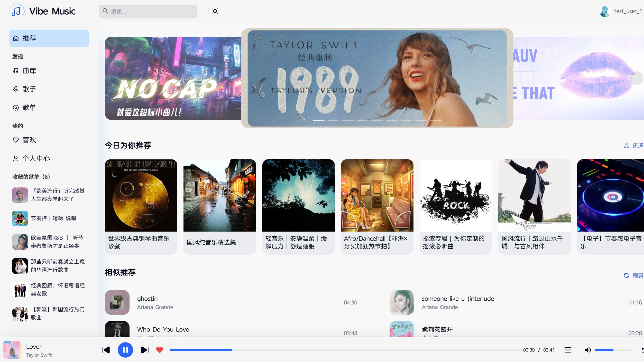Mute with the volume speaker icon
Screen dimensions: 644x362
click(x=588, y=350)
